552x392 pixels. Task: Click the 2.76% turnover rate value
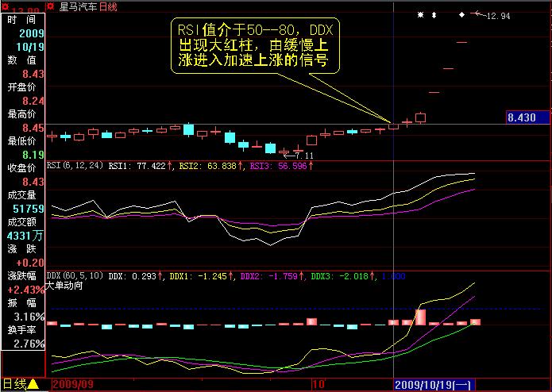(x=29, y=344)
